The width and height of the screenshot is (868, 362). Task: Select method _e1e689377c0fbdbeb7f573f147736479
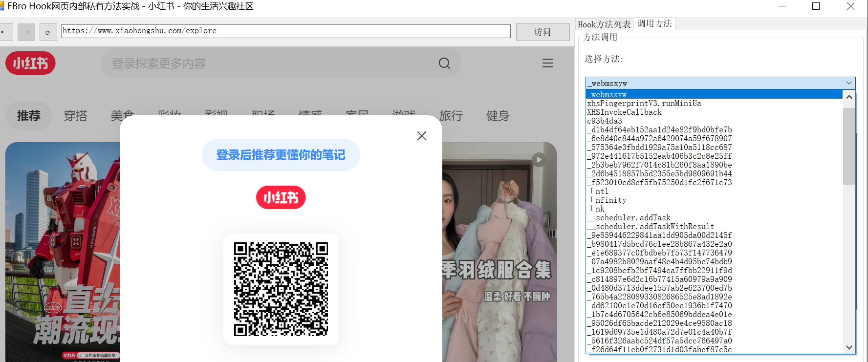pos(715,253)
